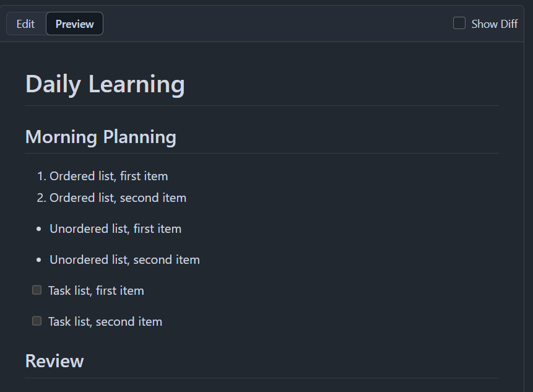
Task: Enable the Show Diff checkbox
Action: point(459,23)
